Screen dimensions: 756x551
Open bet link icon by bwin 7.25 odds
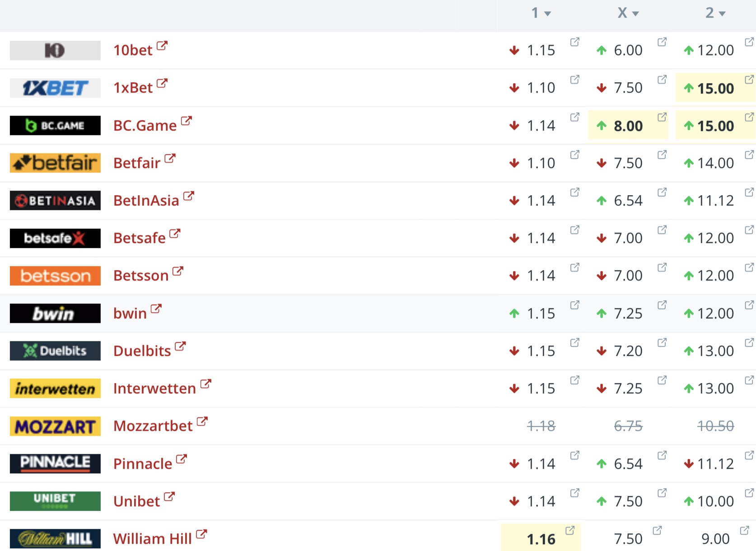coord(662,305)
